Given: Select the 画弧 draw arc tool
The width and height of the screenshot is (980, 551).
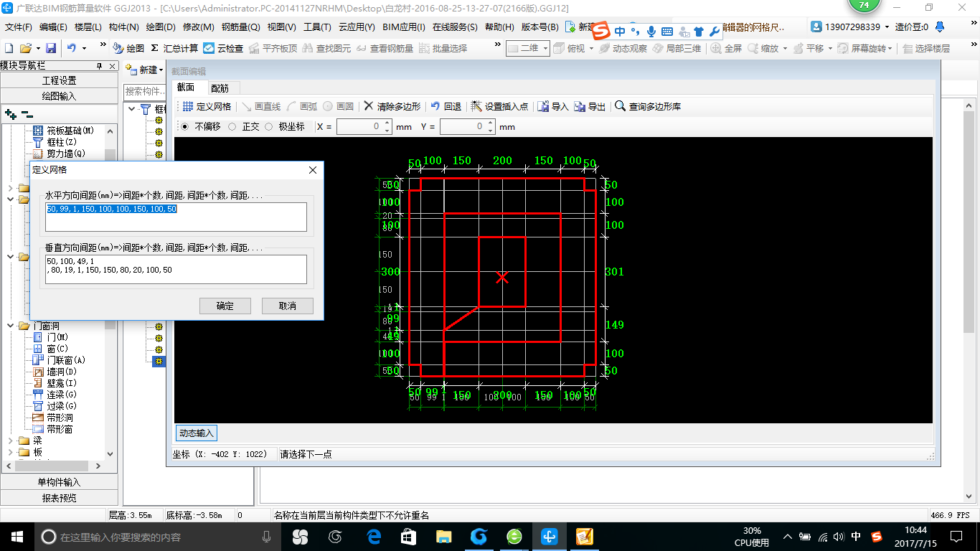Looking at the screenshot, I should (302, 106).
